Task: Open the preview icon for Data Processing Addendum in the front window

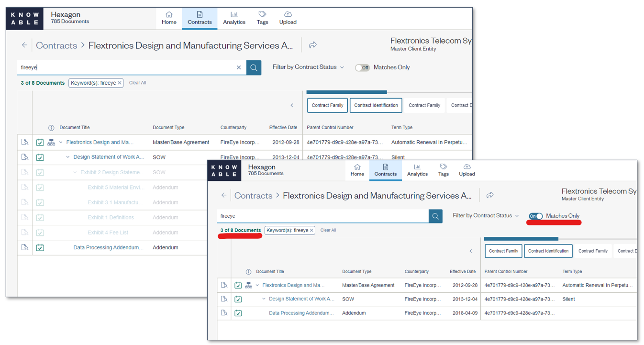Action: point(224,313)
